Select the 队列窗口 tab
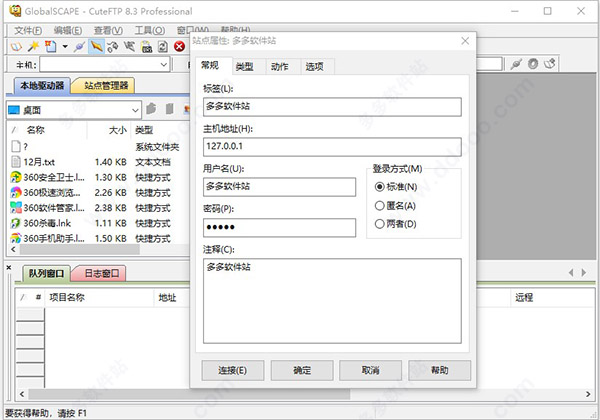 [46, 273]
